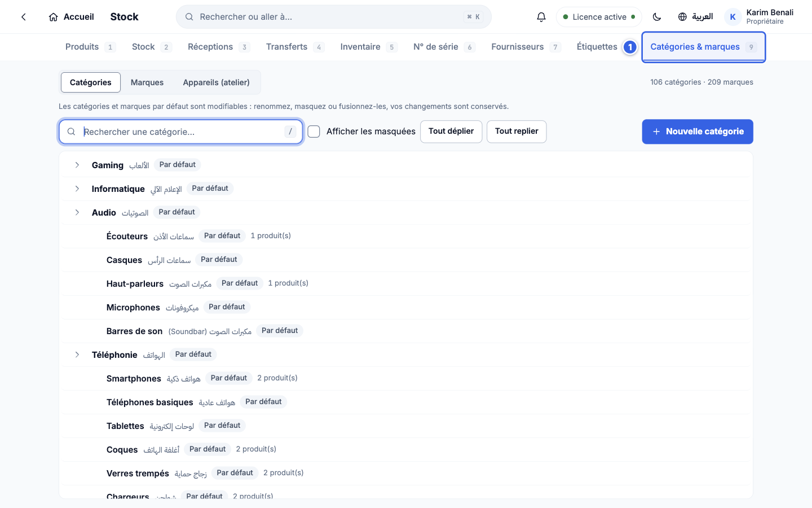Screen dimensions: 812x508
Task: Select the Écouteurs category row
Action: click(406, 236)
